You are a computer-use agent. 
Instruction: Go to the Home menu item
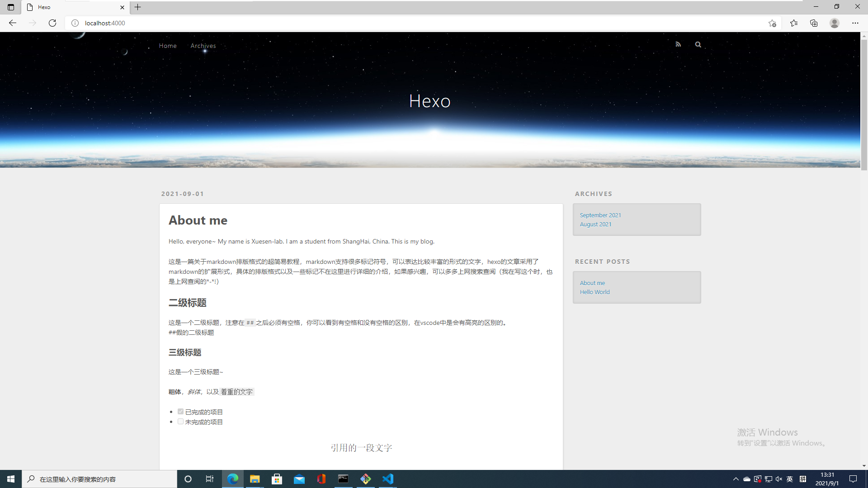click(x=168, y=46)
